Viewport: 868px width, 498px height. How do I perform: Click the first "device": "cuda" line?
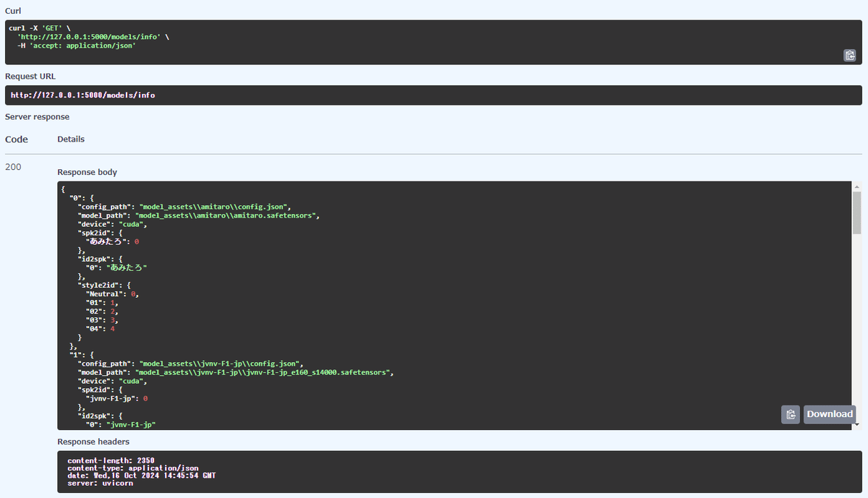[112, 224]
